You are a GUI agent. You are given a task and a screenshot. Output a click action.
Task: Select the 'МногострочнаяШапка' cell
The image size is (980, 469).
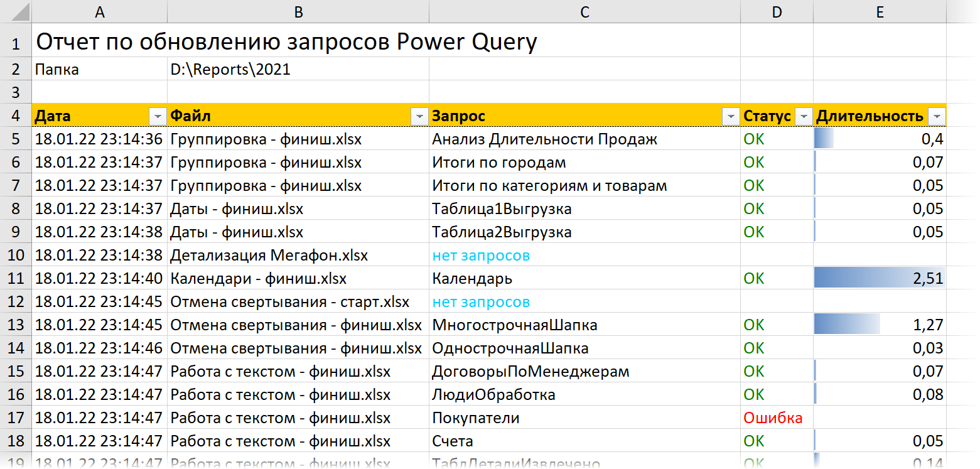[584, 325]
